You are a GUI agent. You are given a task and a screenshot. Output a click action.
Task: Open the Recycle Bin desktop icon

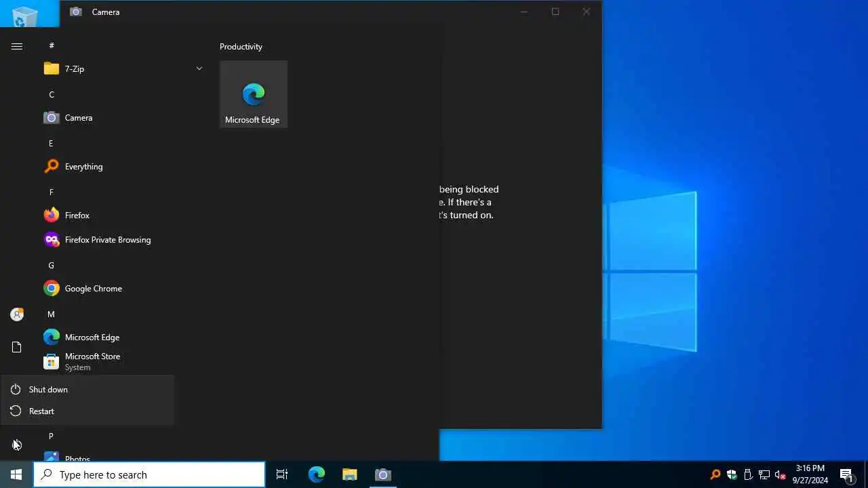(x=25, y=16)
